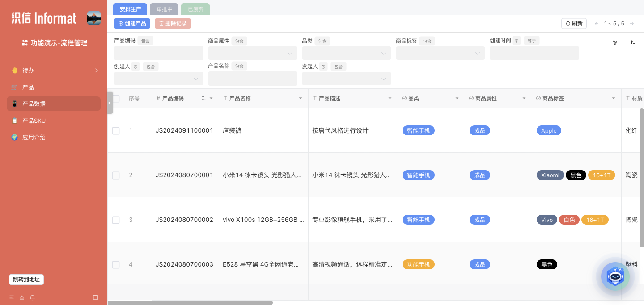Collapse the sidebar using the left-edge handle
Image resolution: width=644 pixels, height=305 pixels.
pos(110,103)
